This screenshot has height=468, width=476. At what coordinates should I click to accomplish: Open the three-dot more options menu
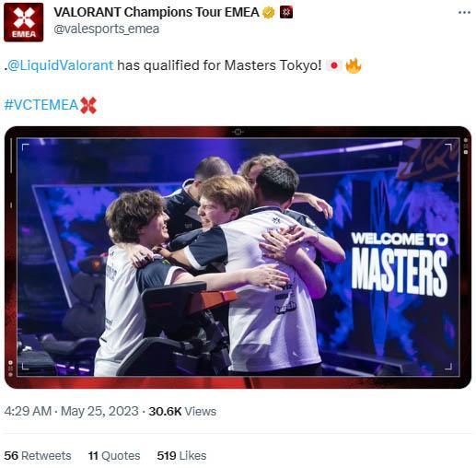pos(464,13)
